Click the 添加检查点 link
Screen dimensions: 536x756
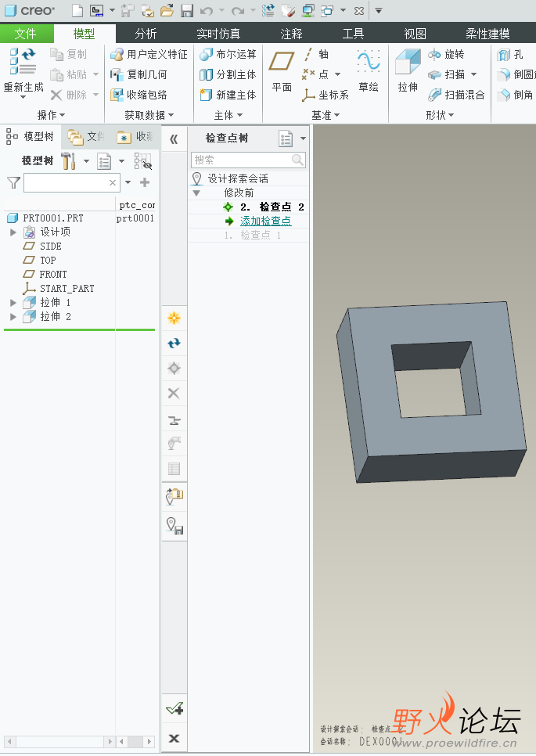(x=265, y=221)
